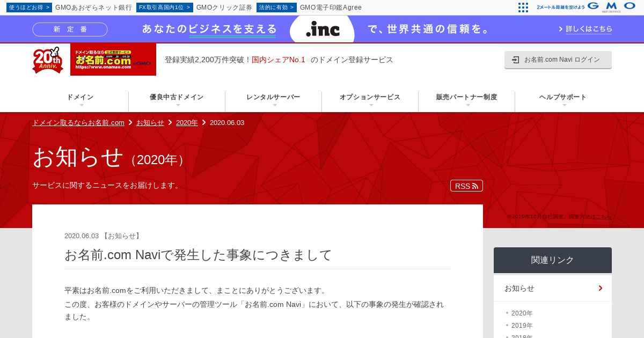Open the GMO電子印鑑Agree link
644x338 pixels.
pyautogui.click(x=331, y=8)
